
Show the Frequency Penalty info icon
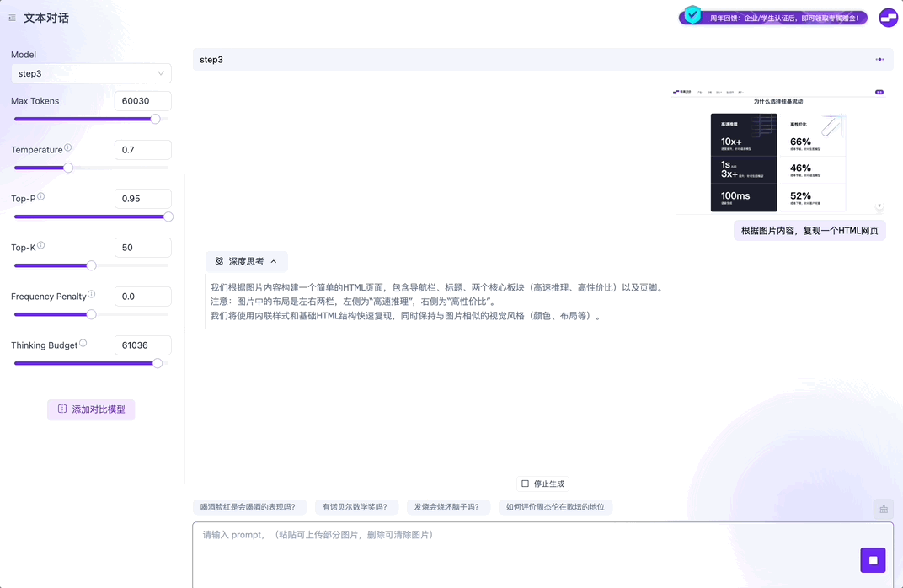(92, 294)
